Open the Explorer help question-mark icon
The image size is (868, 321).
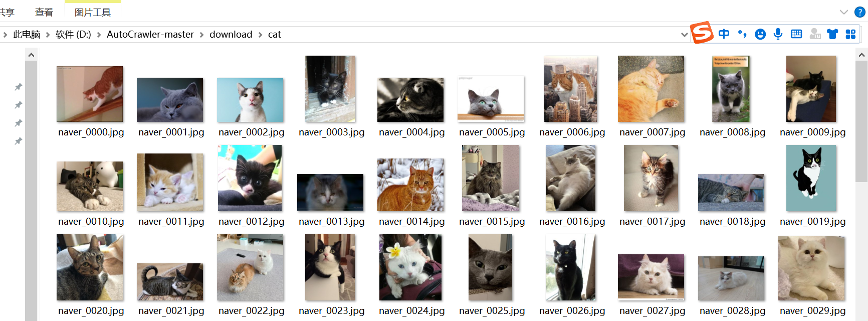859,12
